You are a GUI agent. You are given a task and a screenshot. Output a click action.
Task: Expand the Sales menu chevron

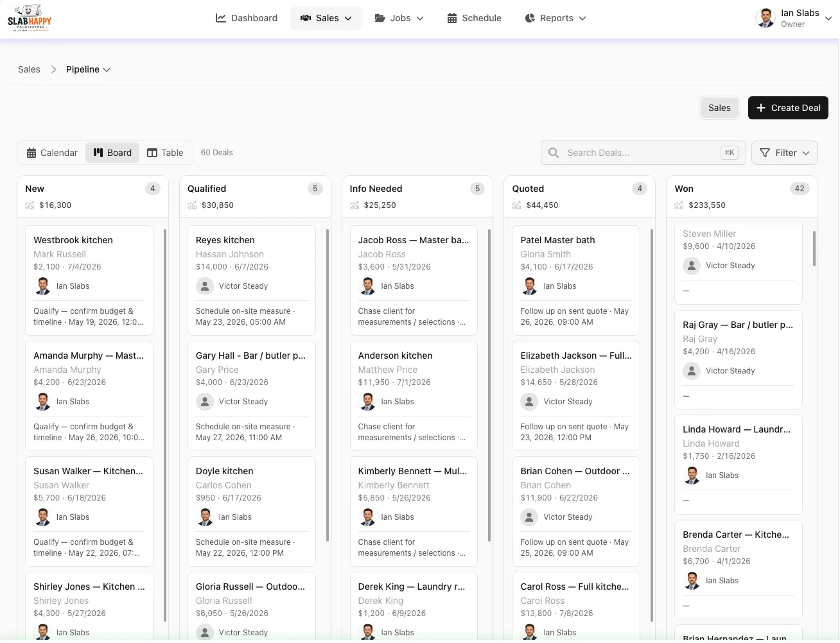tap(348, 19)
